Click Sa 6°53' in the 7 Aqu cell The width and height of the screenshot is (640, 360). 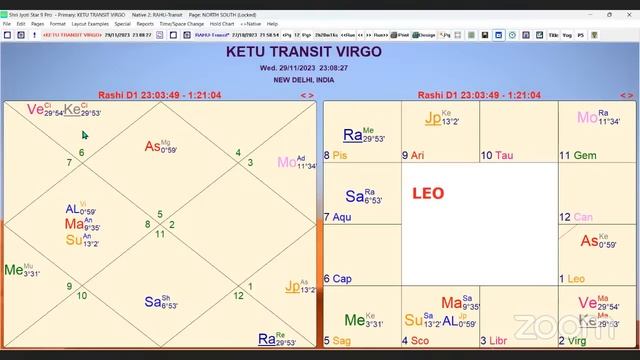[363, 196]
